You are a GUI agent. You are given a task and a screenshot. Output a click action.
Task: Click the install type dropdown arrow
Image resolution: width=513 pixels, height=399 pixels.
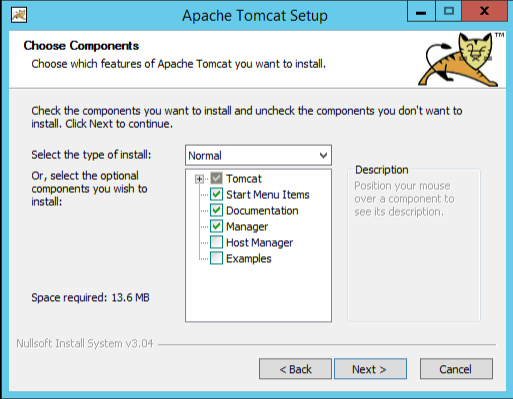coord(323,155)
